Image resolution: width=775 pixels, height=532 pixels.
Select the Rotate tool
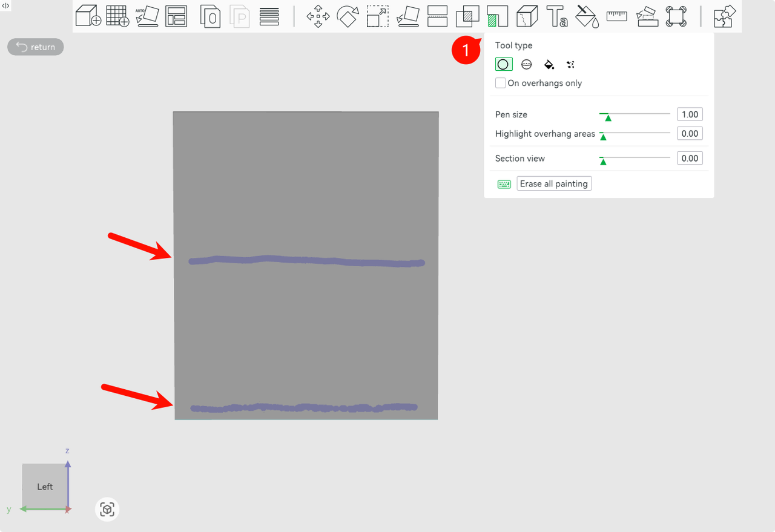pos(348,16)
